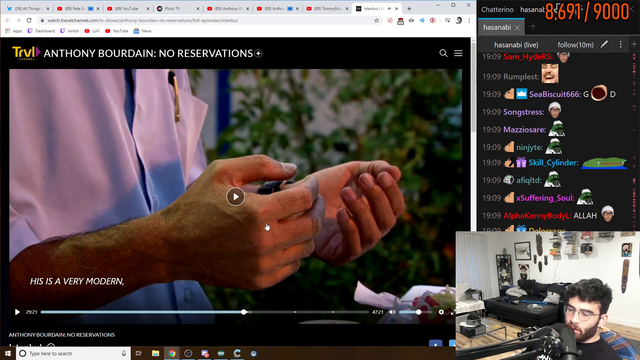This screenshot has height=360, width=640.
Task: Open the Dashboard bookmark
Action: click(41, 31)
